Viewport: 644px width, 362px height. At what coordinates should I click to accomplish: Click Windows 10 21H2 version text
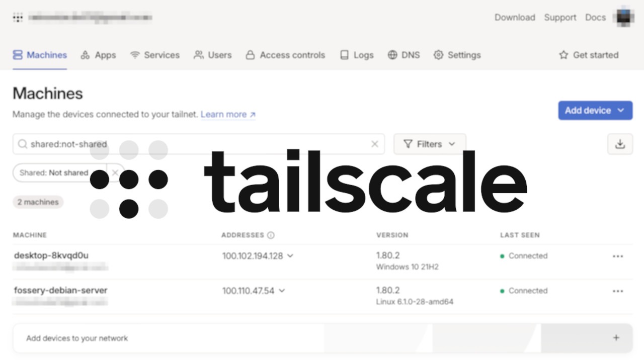tap(408, 267)
